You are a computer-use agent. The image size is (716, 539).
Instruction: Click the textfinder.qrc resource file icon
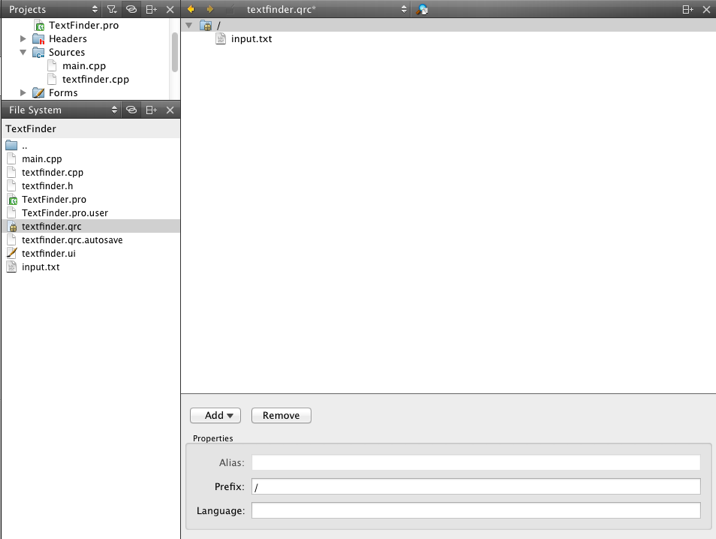point(12,226)
